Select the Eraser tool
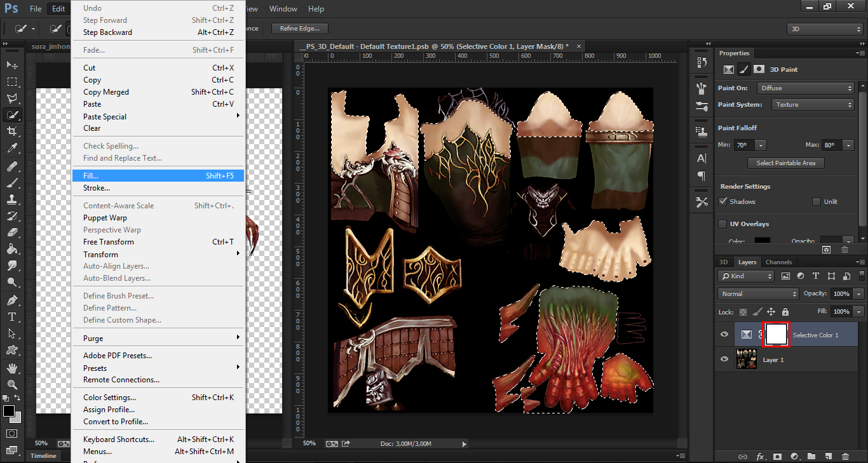The width and height of the screenshot is (868, 463). click(x=12, y=232)
